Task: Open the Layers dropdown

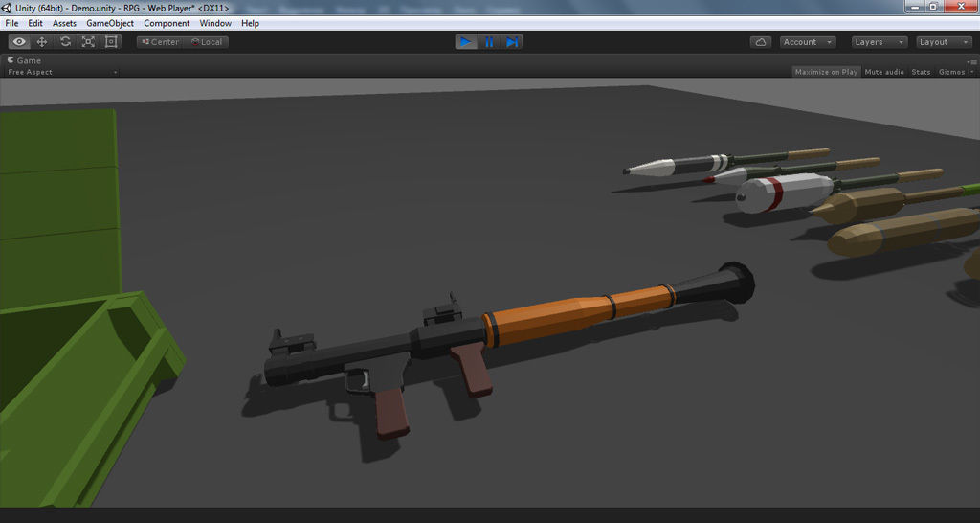Action: 880,42
